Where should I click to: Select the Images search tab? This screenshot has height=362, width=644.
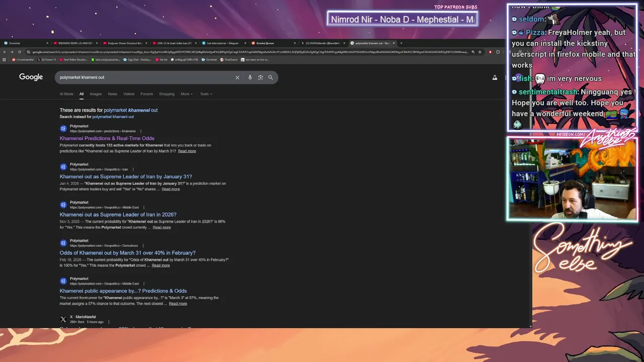(96, 94)
